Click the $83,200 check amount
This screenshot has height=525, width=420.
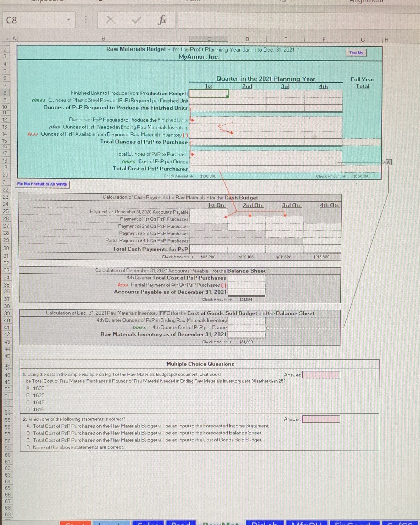click(208, 257)
